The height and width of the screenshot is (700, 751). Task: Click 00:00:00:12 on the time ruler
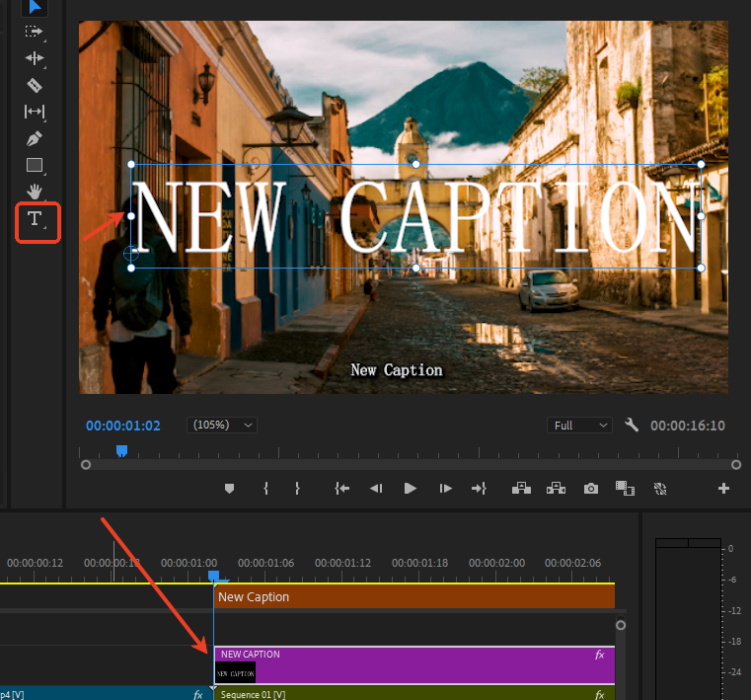(x=35, y=563)
